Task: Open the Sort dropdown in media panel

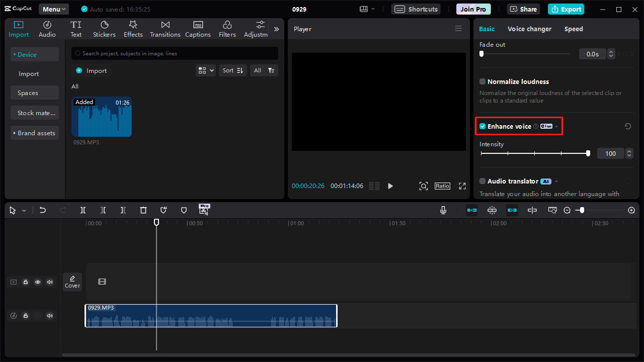Action: 233,70
